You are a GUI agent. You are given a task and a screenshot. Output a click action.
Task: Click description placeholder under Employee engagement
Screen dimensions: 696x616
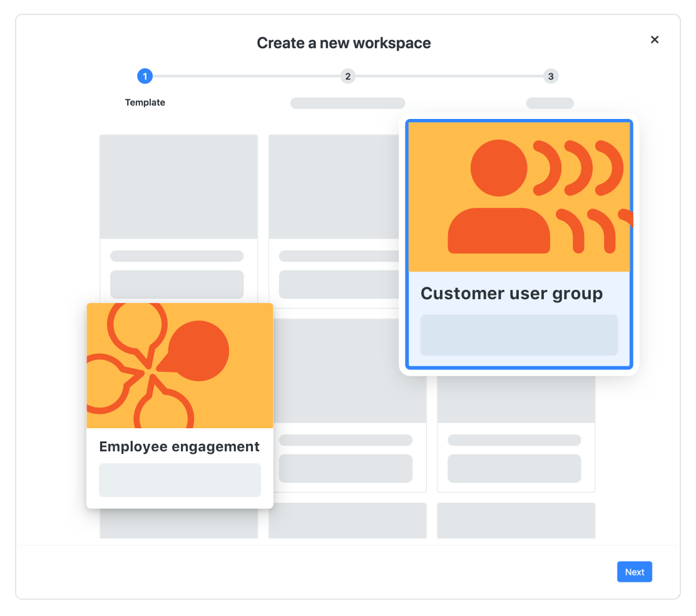[180, 480]
